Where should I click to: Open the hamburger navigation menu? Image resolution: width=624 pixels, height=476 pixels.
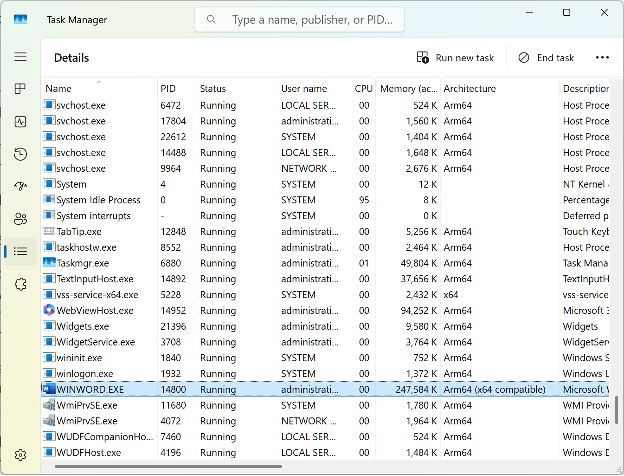pyautogui.click(x=20, y=57)
